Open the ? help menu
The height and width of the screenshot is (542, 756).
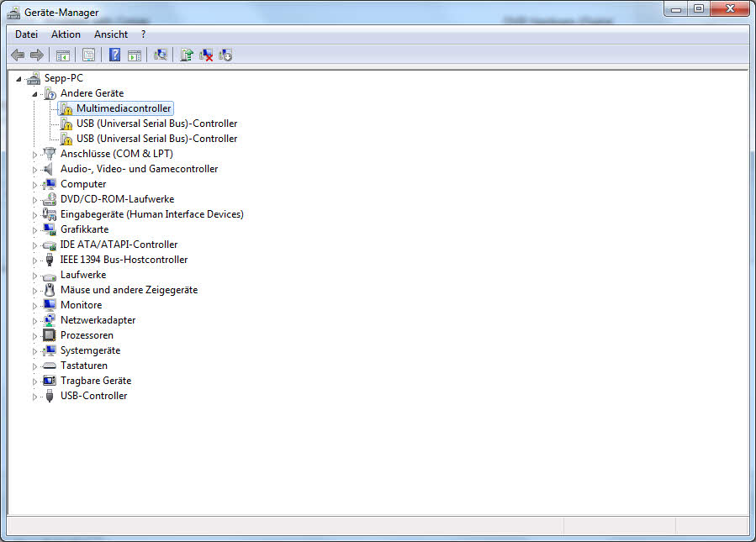coord(143,34)
